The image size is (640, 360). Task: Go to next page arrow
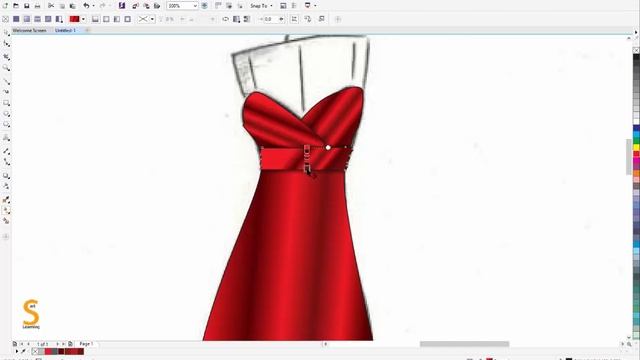[x=57, y=344]
